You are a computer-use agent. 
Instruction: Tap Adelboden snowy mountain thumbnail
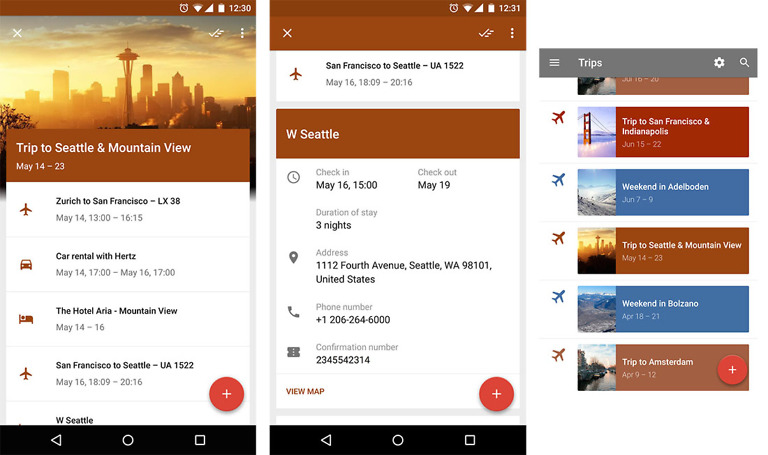(x=597, y=192)
